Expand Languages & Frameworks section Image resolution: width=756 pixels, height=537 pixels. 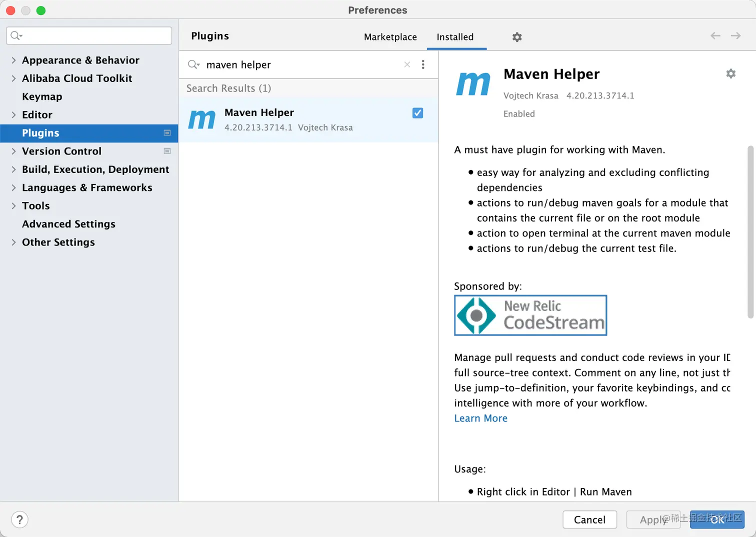[13, 187]
